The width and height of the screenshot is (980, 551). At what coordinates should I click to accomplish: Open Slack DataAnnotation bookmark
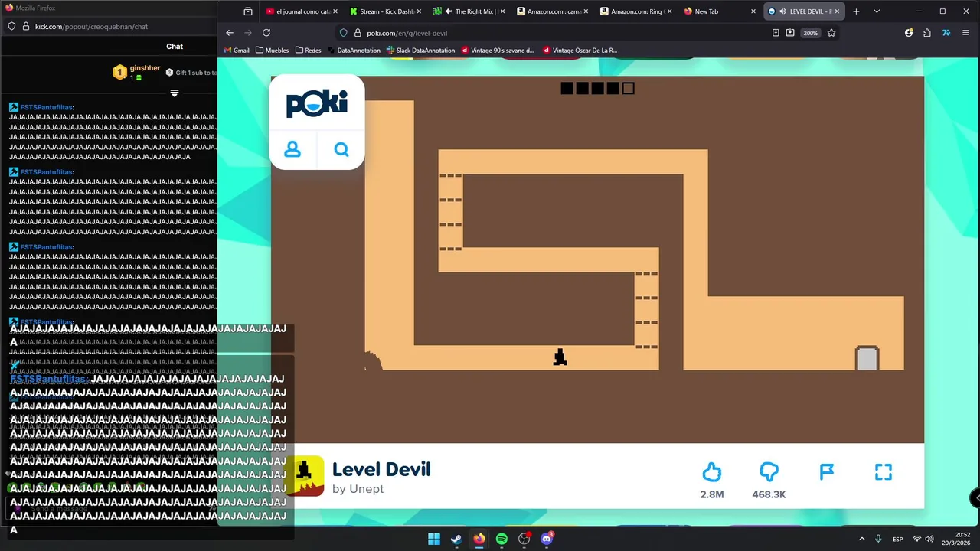[421, 51]
